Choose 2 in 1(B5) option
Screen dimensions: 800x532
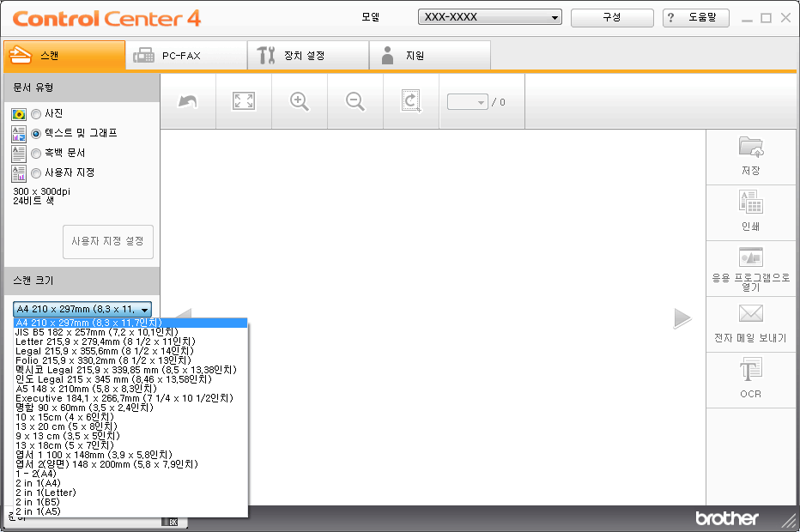[x=130, y=502]
